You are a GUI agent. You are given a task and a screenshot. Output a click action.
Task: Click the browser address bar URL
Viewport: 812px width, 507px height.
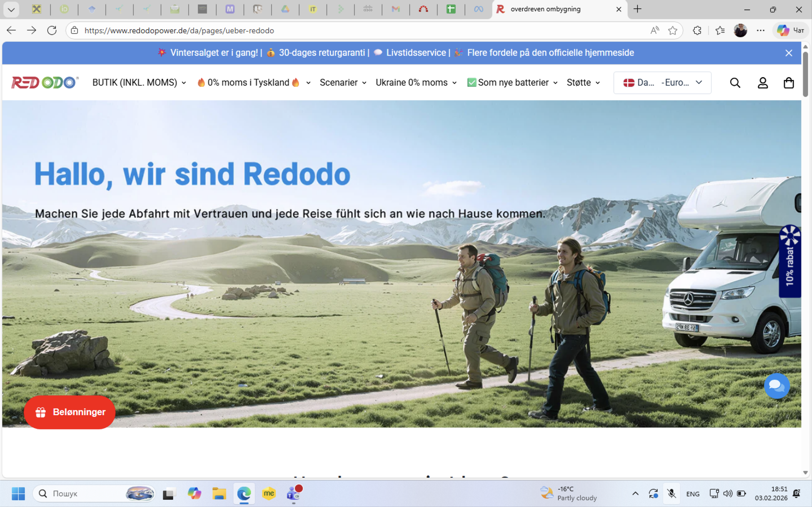click(x=179, y=30)
